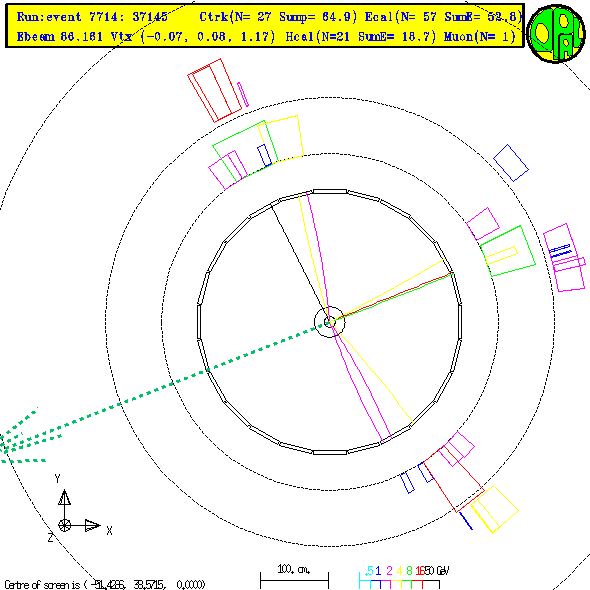
Task: Select the green calorimeter cluster on the right
Action: click(x=508, y=251)
